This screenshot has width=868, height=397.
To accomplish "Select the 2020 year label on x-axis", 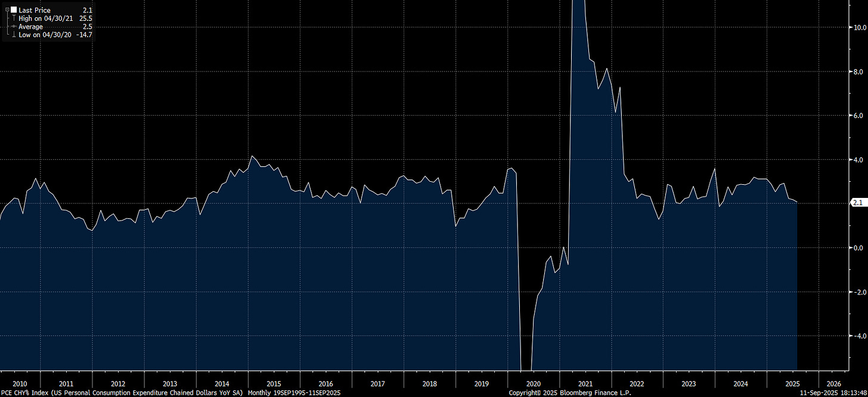I will (x=533, y=384).
